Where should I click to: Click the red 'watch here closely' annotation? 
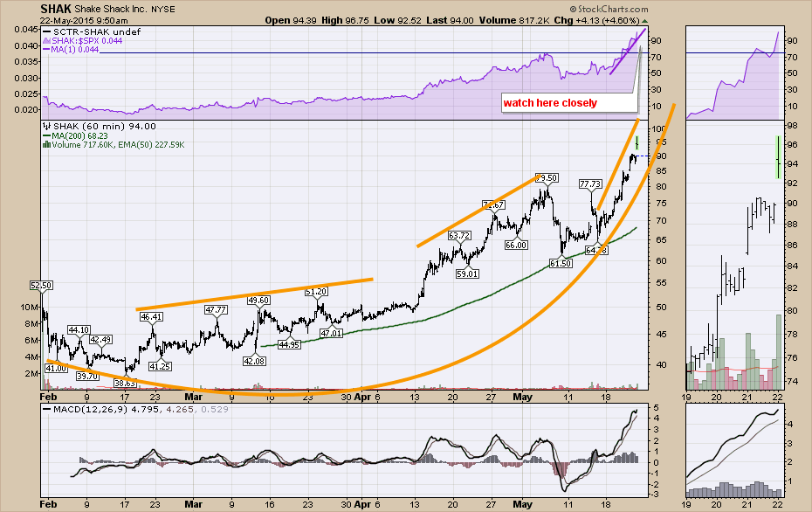point(550,102)
